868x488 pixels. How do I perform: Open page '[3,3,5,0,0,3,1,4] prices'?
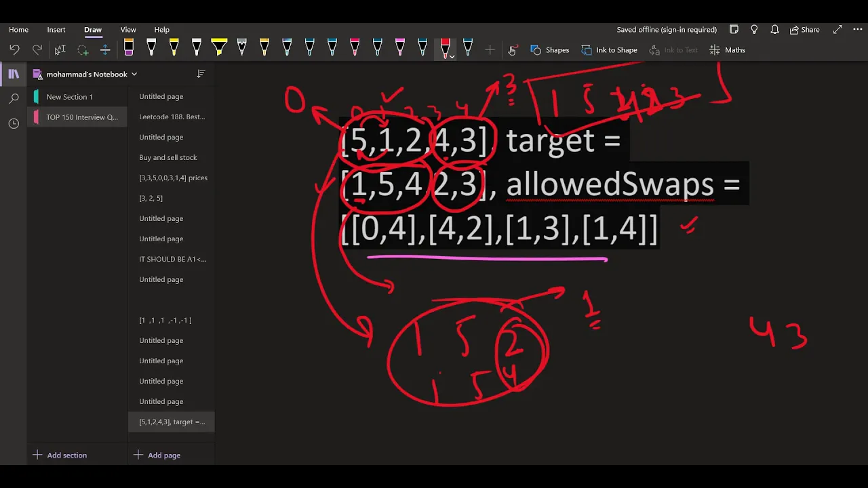pos(172,178)
